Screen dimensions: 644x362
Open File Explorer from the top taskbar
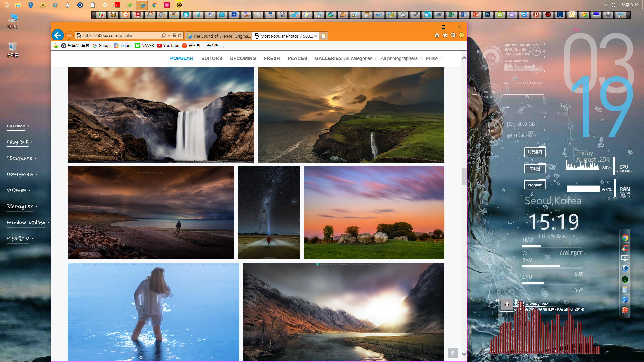pyautogui.click(x=18, y=5)
